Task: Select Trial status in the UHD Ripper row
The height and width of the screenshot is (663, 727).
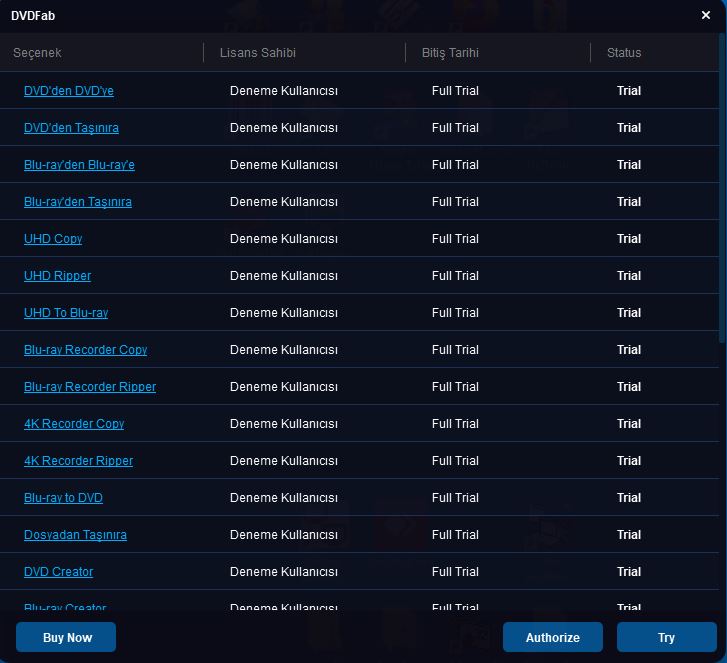Action: click(x=629, y=276)
